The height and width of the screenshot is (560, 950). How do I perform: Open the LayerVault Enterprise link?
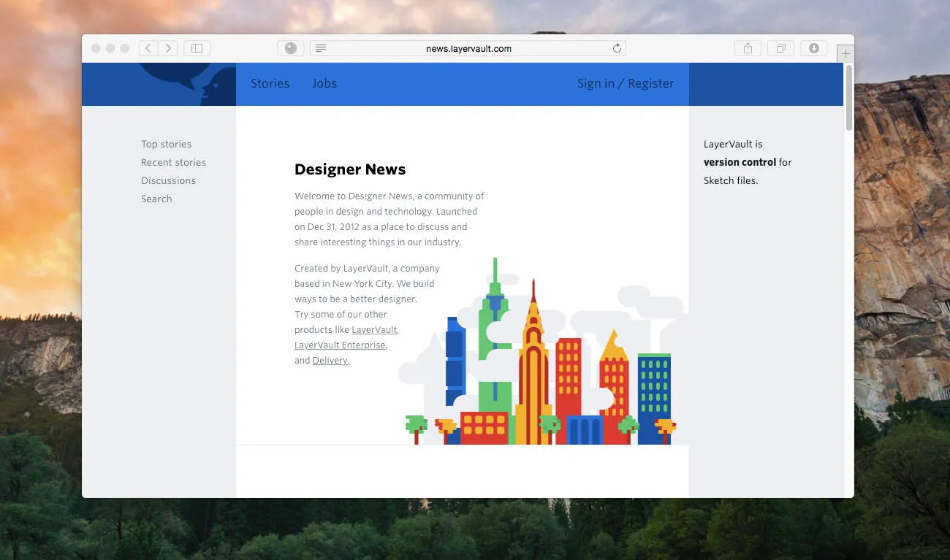coord(340,345)
